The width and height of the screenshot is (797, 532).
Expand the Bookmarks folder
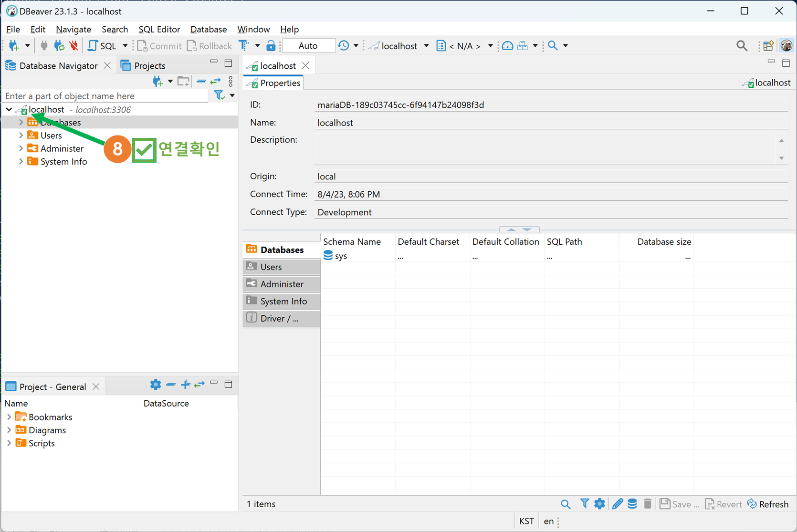9,417
